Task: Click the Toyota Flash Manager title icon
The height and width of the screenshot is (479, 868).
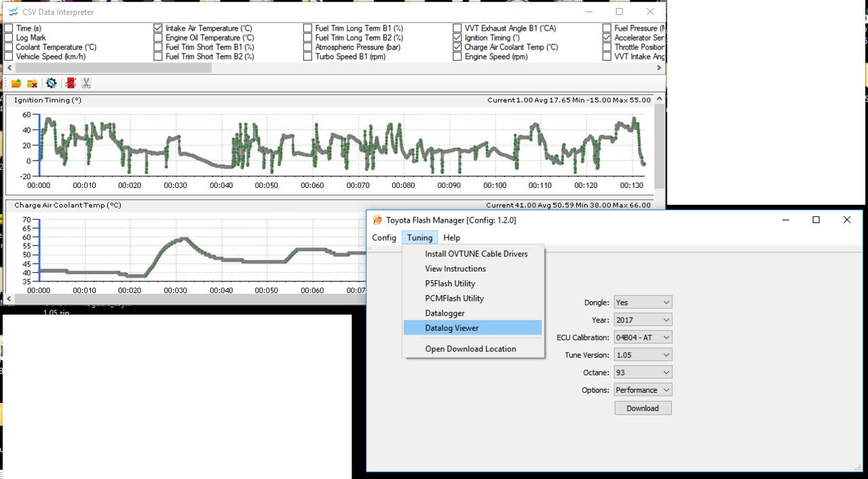Action: pos(377,220)
